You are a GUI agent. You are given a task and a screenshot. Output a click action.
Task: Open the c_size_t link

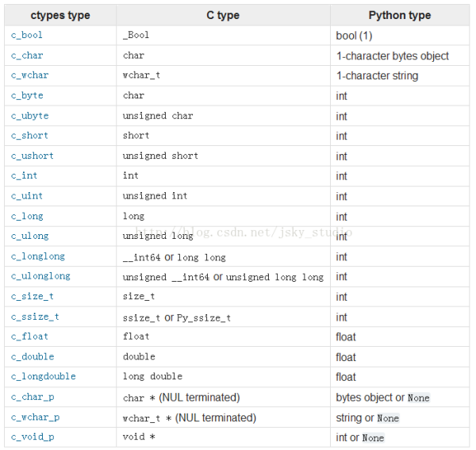coord(33,296)
